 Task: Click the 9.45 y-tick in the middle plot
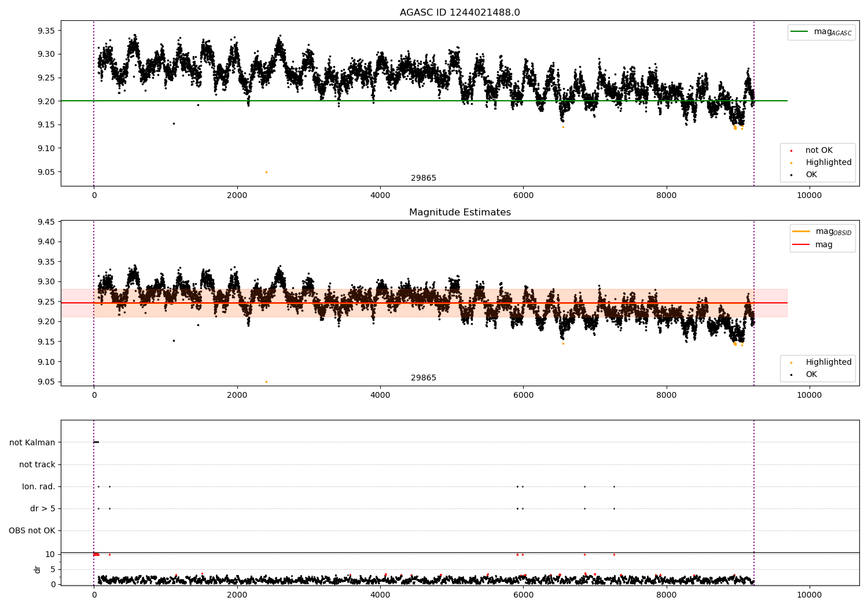(x=46, y=222)
